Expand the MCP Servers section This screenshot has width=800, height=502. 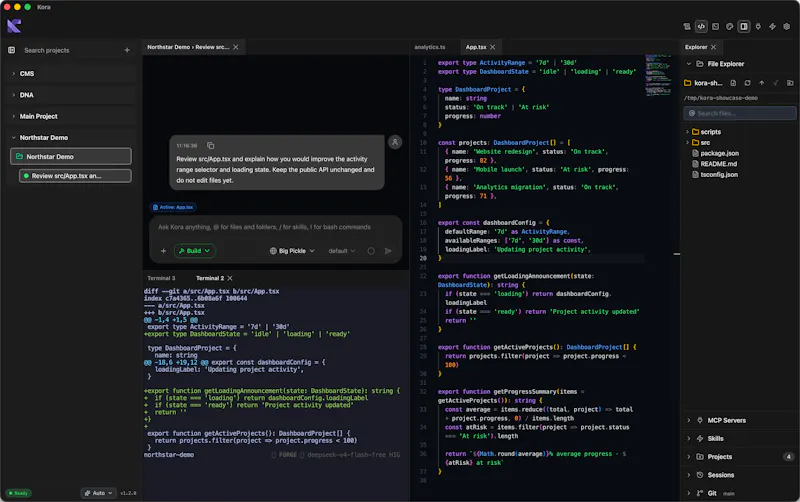coord(740,420)
